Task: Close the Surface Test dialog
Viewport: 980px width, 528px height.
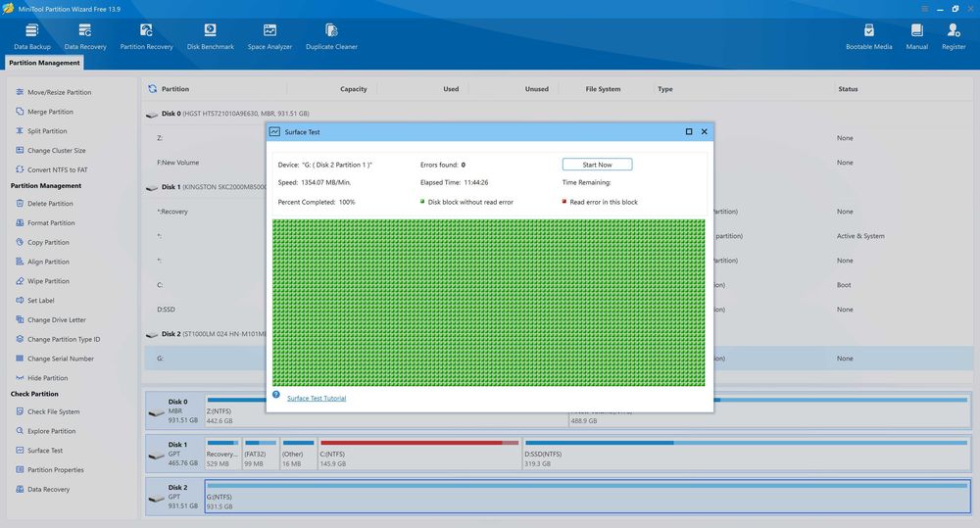Action: click(705, 131)
